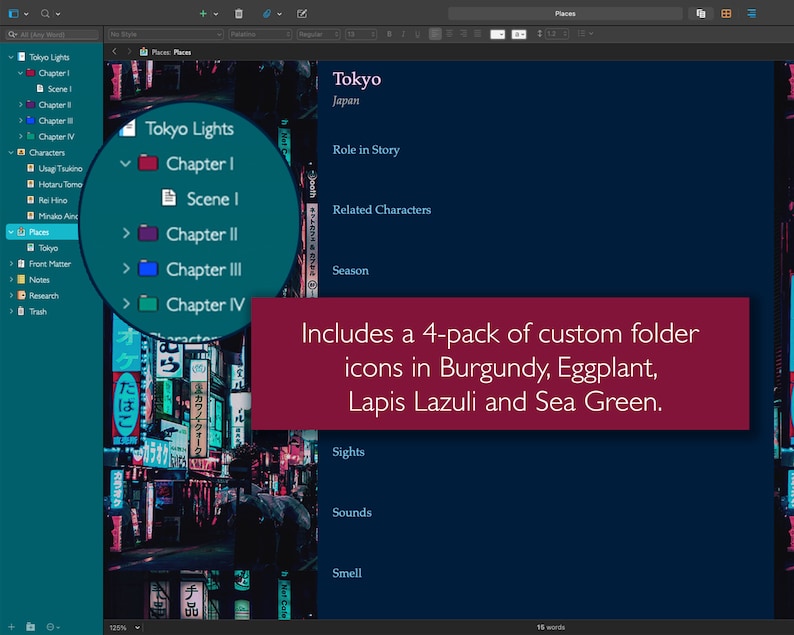This screenshot has height=635, width=794.
Task: Open the Palatino font dropdown
Action: pos(260,34)
